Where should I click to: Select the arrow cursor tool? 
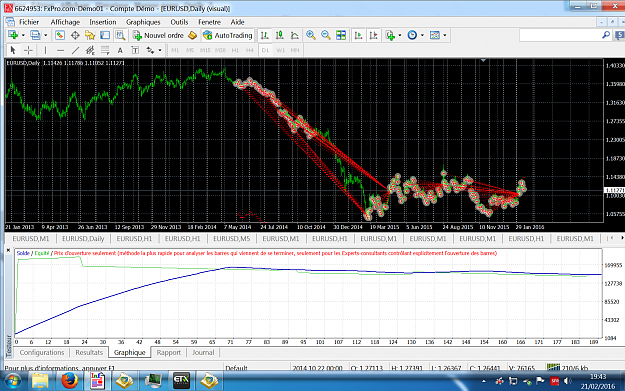point(13,50)
